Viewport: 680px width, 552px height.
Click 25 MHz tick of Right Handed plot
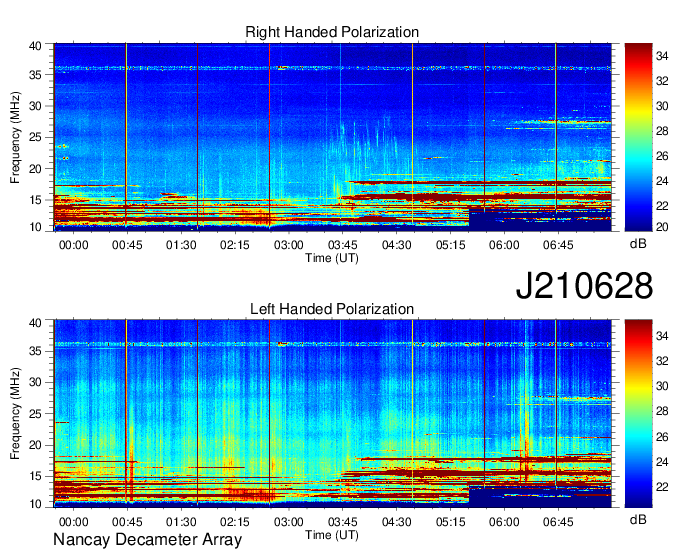point(35,137)
